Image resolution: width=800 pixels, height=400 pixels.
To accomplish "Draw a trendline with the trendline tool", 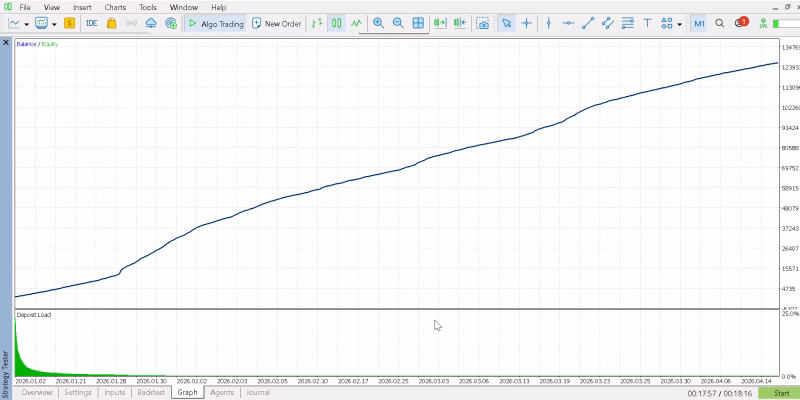I will click(x=588, y=23).
